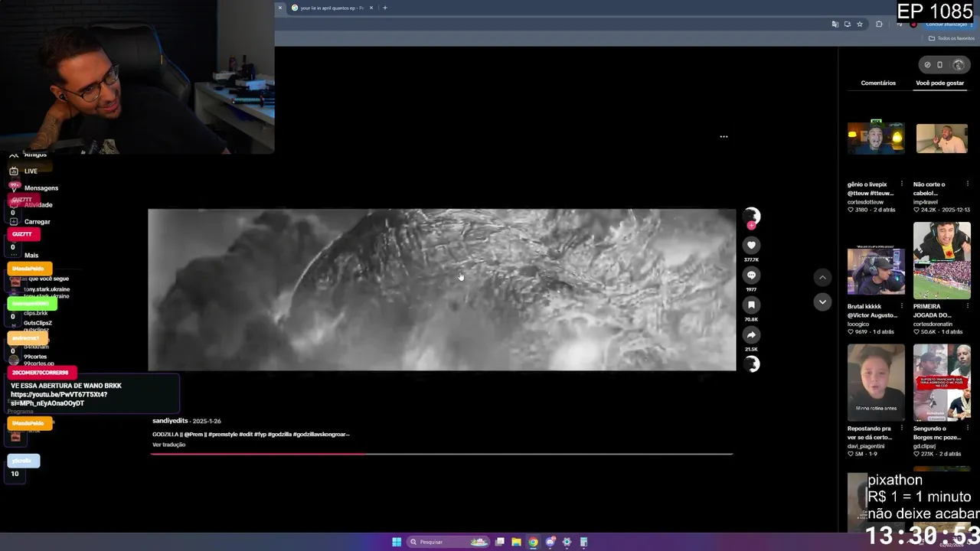Image resolution: width=980 pixels, height=551 pixels.
Task: Open followed account 99cortes
Action: [35, 357]
